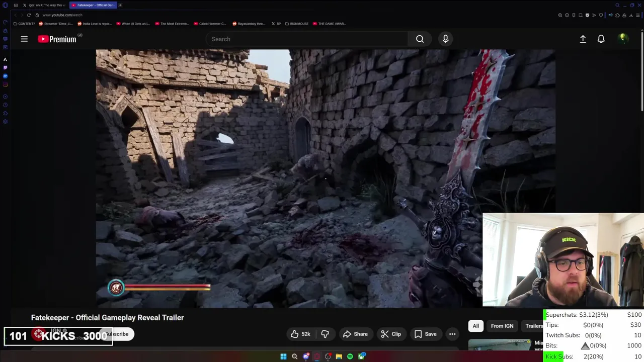
Task: Open File Explorer from the taskbar
Action: click(339, 356)
